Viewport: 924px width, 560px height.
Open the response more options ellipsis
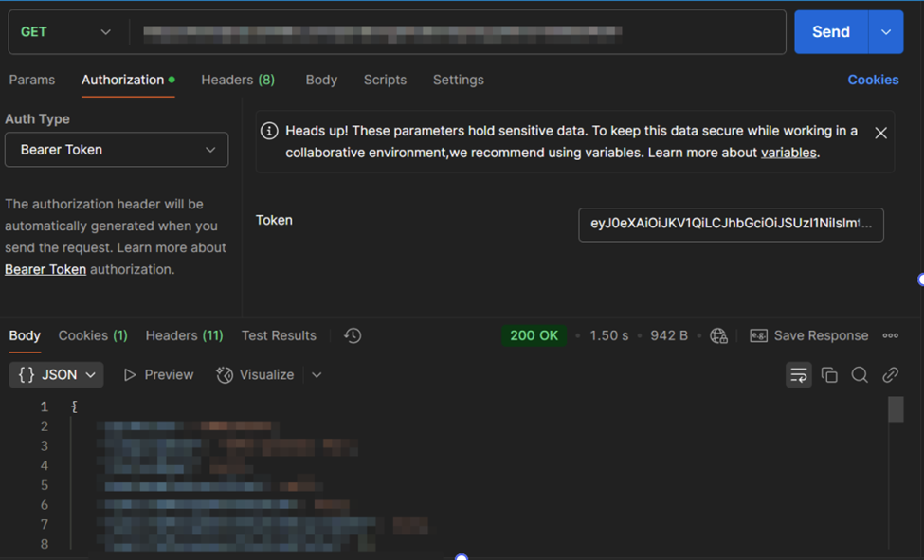[x=890, y=335]
